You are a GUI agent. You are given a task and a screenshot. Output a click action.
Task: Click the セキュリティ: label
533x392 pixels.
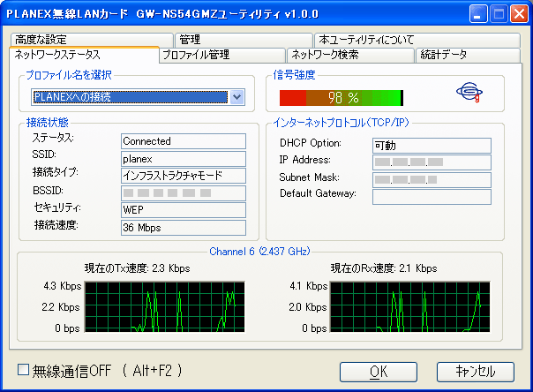pos(57,207)
